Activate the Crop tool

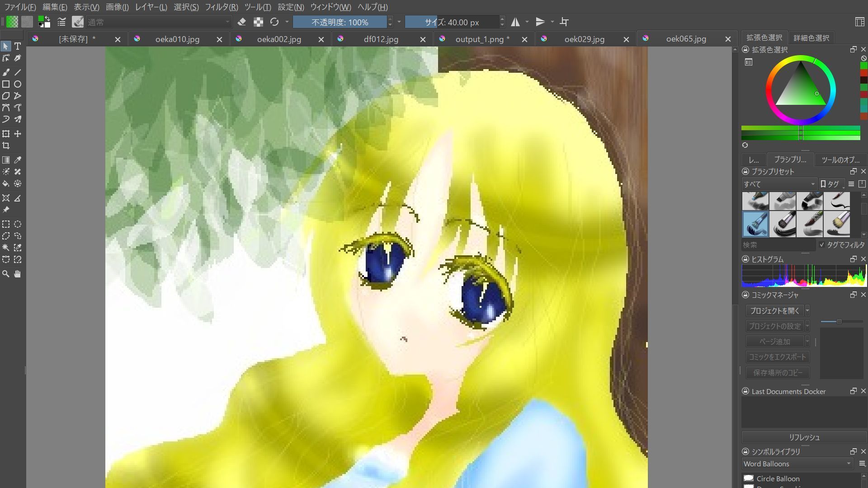[x=6, y=145]
